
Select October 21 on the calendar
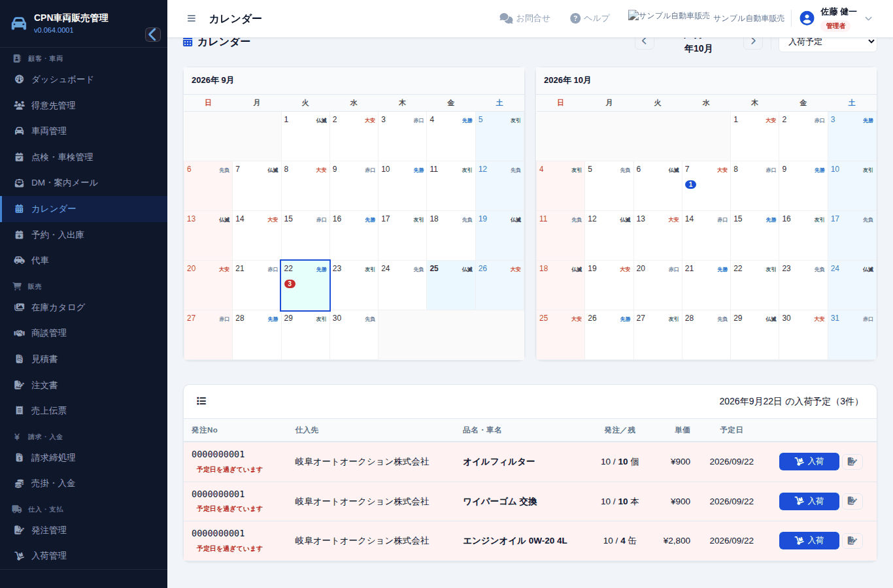click(x=706, y=286)
